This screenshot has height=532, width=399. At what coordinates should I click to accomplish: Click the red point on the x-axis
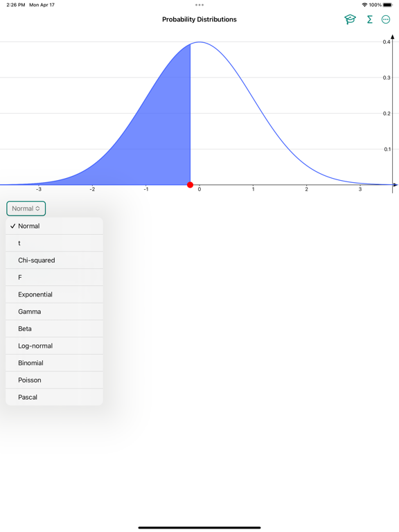190,185
